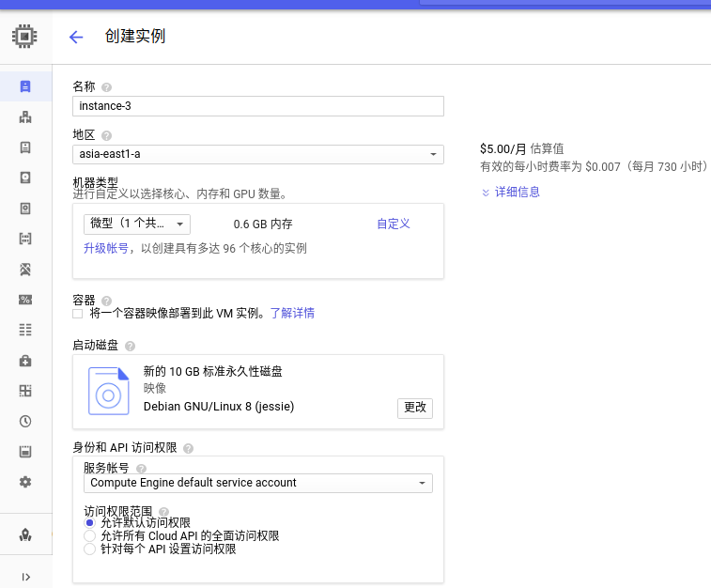This screenshot has height=588, width=711.
Task: Go back using the blue arrow
Action: [x=76, y=37]
